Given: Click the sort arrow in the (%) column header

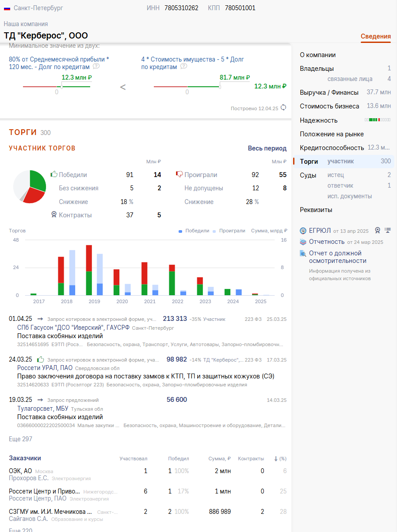Looking at the screenshot, I should 276,459.
